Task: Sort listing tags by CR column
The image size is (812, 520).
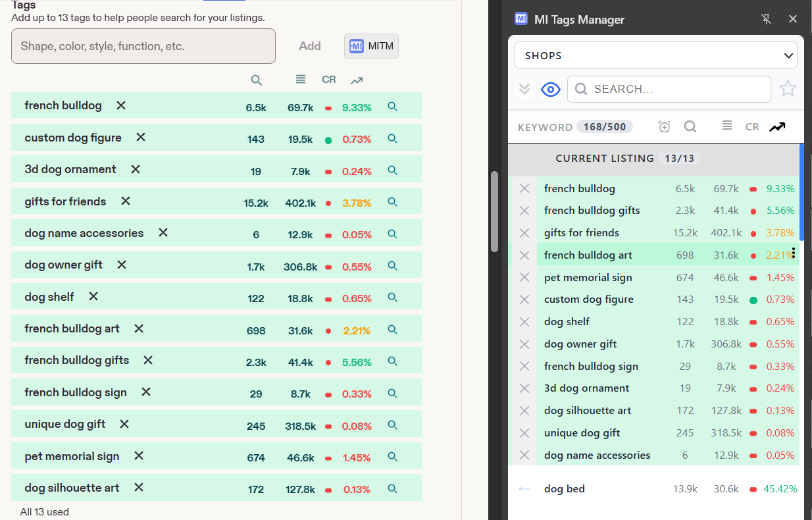Action: click(329, 80)
